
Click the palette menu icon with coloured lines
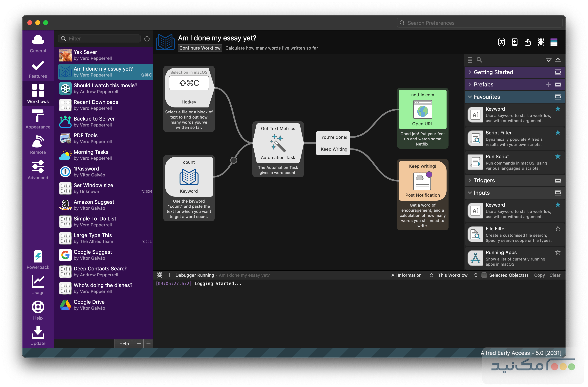coord(554,42)
